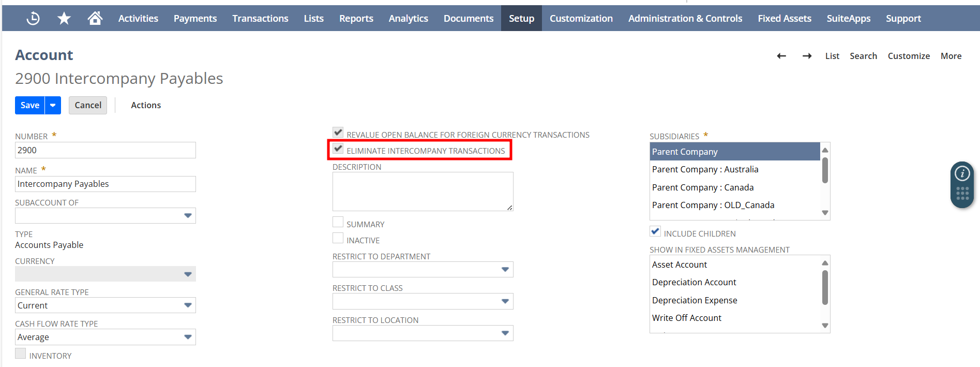Open the Recent Records history icon
The width and height of the screenshot is (980, 367).
[33, 19]
